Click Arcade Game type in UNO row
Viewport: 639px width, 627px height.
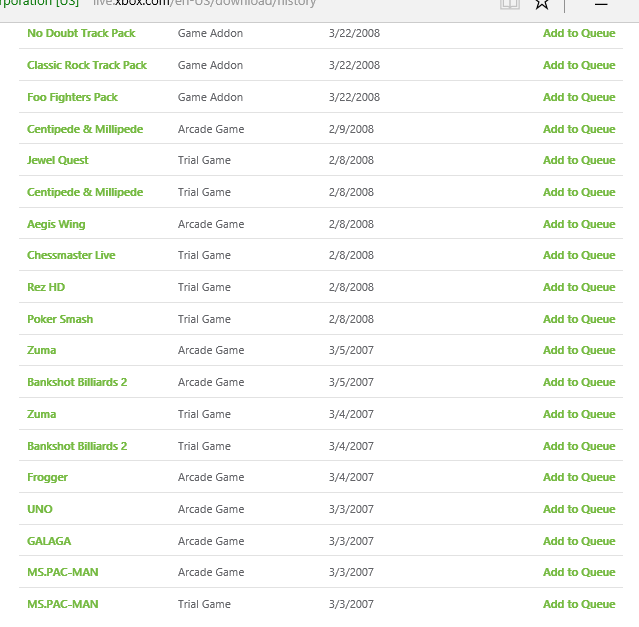[211, 509]
